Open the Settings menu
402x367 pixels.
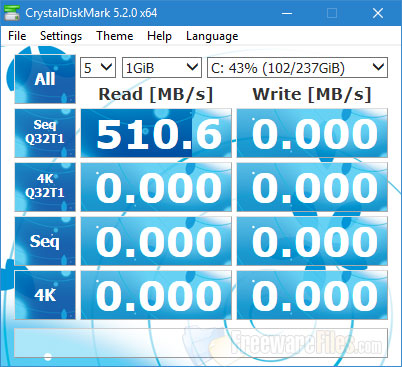[61, 36]
